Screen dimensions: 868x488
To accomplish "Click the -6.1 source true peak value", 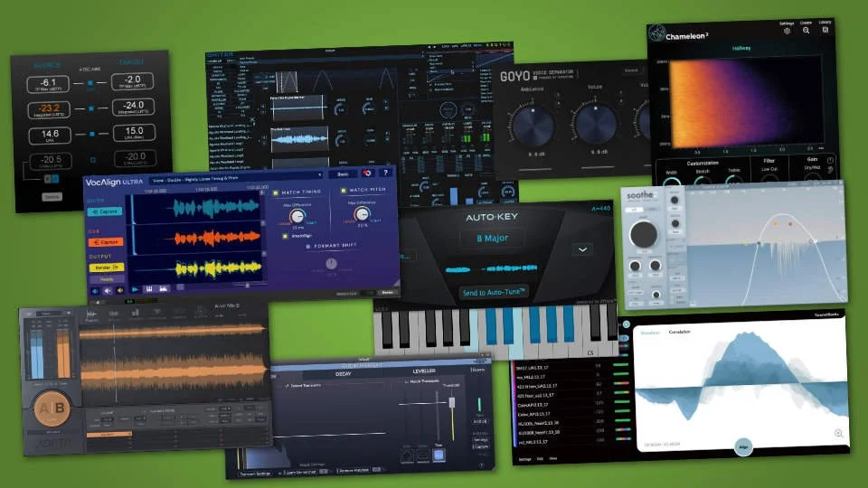I will pos(48,83).
